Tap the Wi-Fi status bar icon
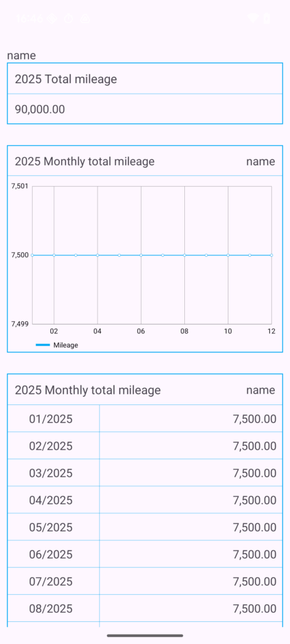 [x=254, y=18]
